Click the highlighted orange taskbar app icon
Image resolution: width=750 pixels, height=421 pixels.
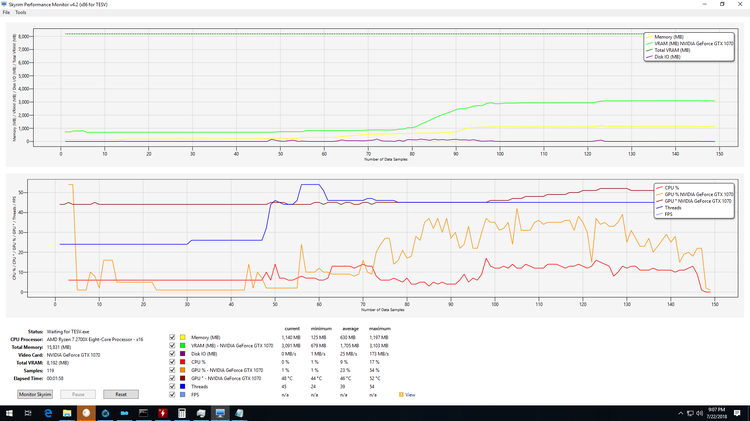(86, 413)
